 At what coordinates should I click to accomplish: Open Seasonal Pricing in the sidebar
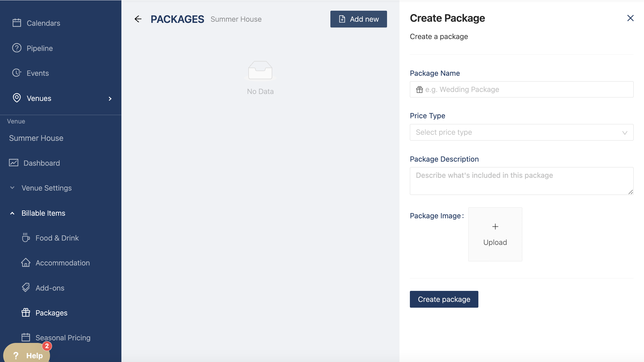tap(63, 338)
